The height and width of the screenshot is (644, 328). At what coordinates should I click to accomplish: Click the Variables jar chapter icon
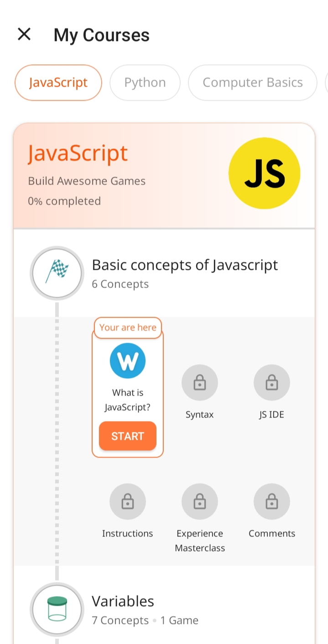[x=57, y=609]
